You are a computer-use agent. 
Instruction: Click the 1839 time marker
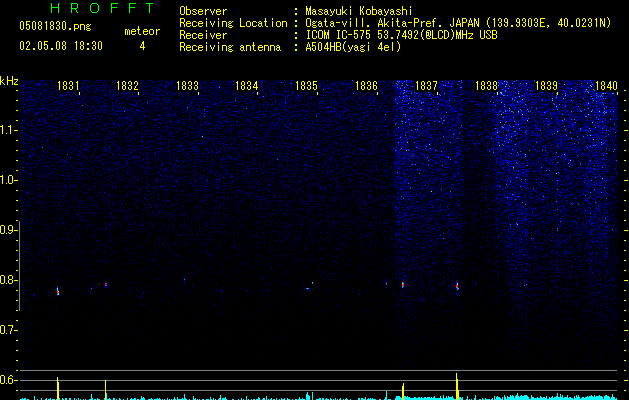[546, 86]
